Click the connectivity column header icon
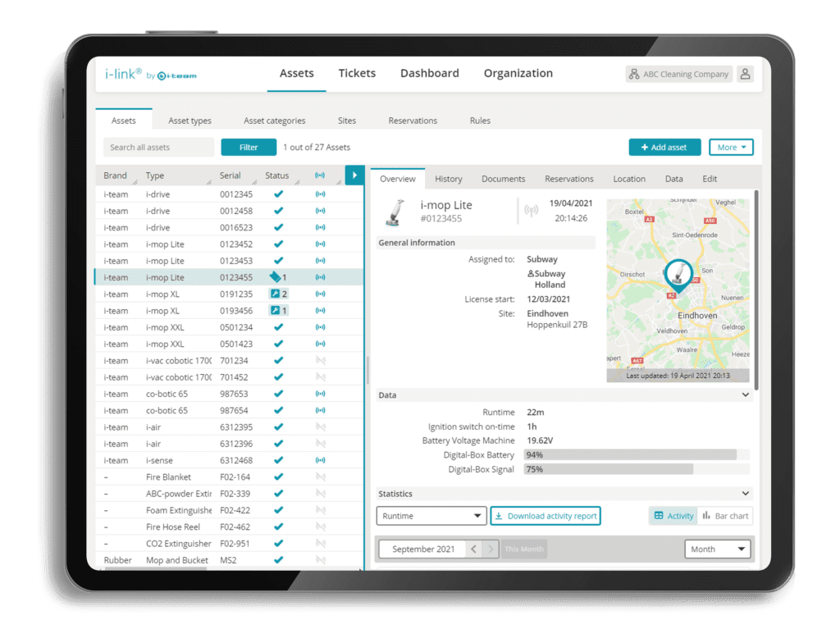 [320, 176]
